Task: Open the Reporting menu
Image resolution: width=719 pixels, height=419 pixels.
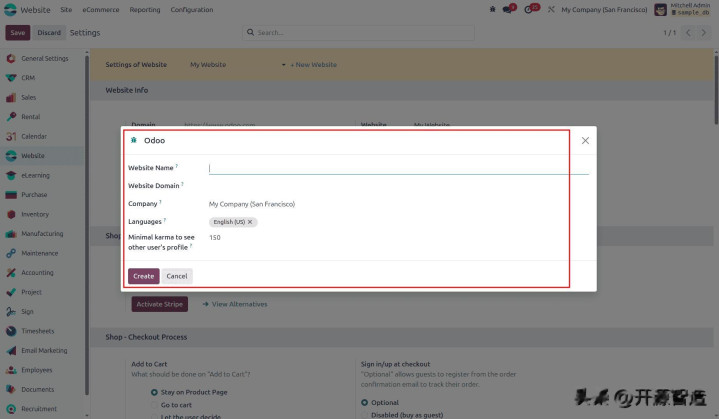Action: click(x=145, y=10)
